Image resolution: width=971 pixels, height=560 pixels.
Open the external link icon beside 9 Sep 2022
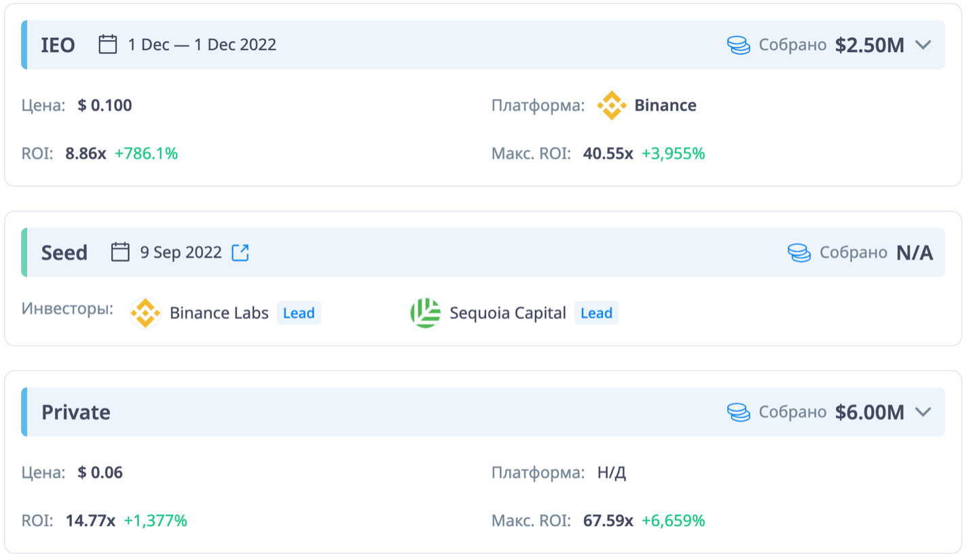(240, 253)
